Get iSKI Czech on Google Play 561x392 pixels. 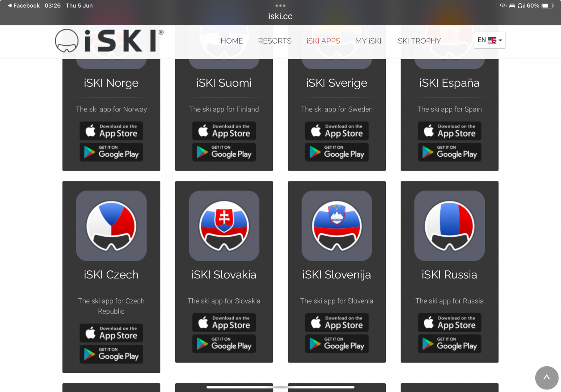coord(111,354)
